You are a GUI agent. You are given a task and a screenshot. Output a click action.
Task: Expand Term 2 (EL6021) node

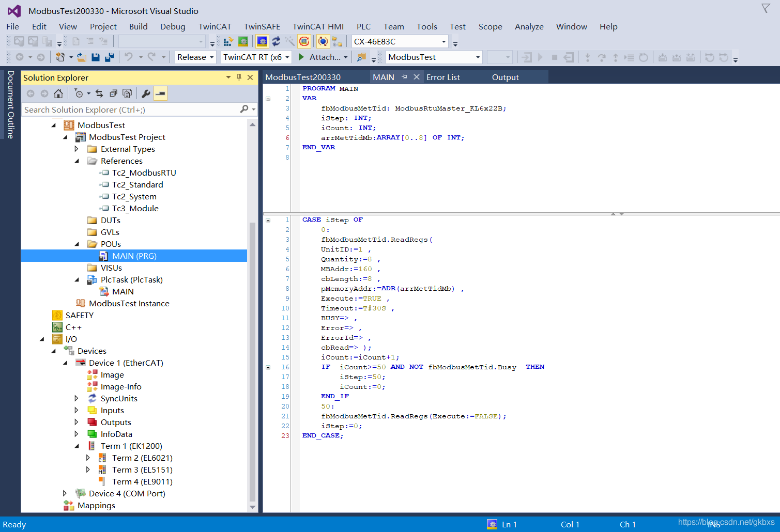[88, 458]
